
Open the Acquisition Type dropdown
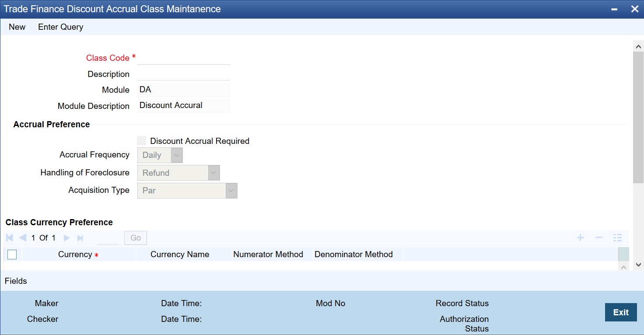click(x=187, y=191)
